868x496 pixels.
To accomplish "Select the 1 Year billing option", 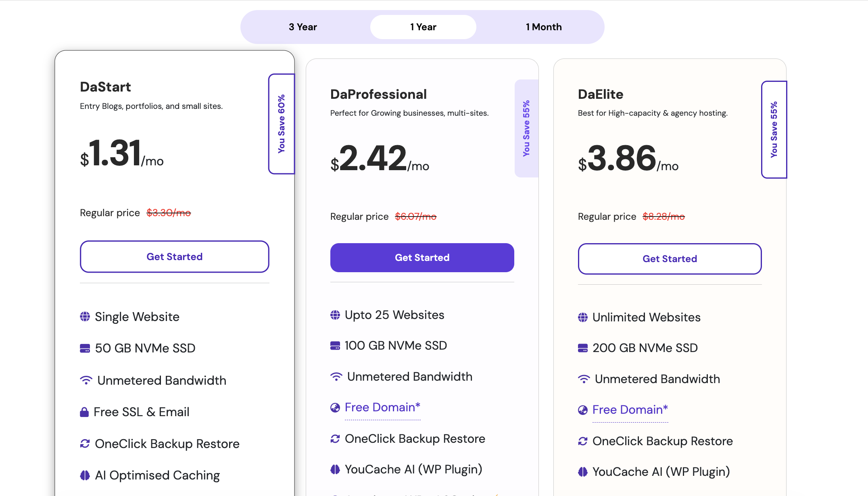I will (423, 27).
